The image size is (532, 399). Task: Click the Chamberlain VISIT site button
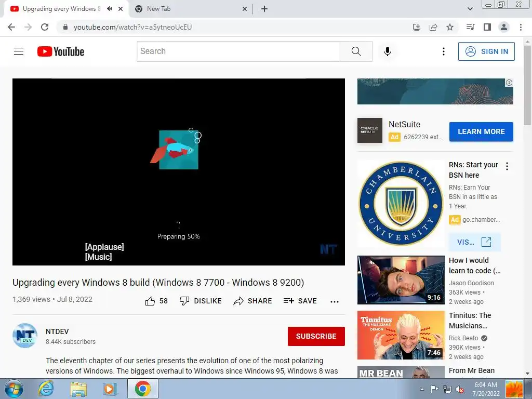474,242
